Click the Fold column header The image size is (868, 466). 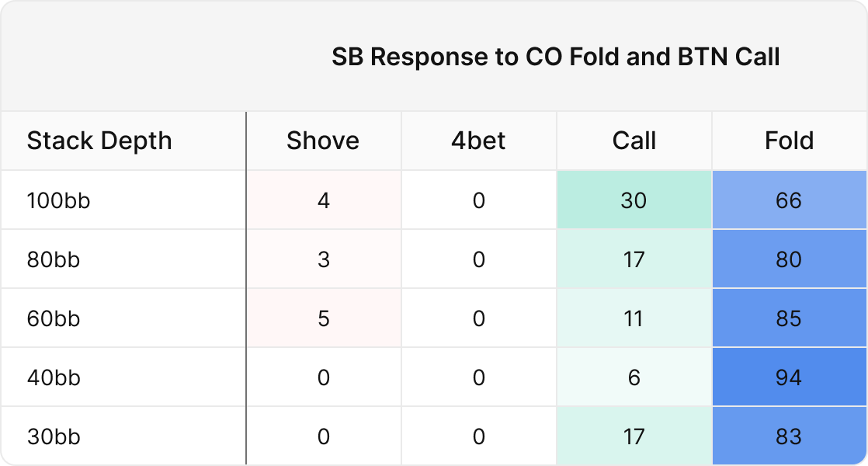tap(789, 141)
